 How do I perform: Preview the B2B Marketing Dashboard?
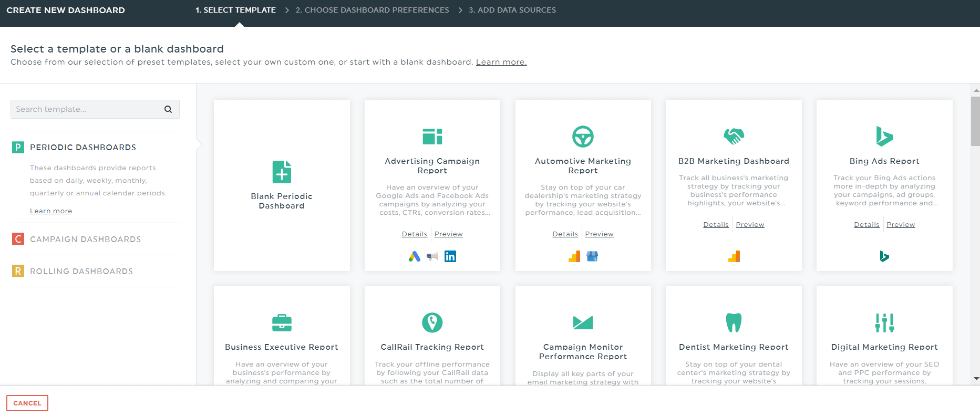pyautogui.click(x=750, y=224)
